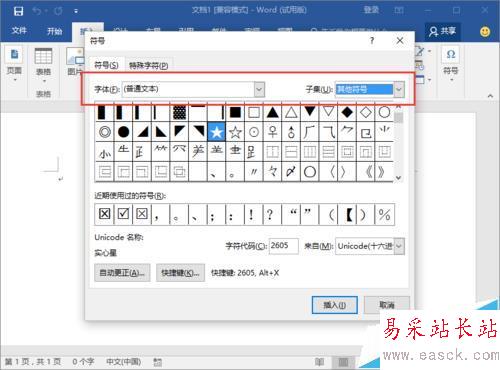Insert first recently used crossed box symbol
The width and height of the screenshot is (500, 370).
(x=105, y=214)
